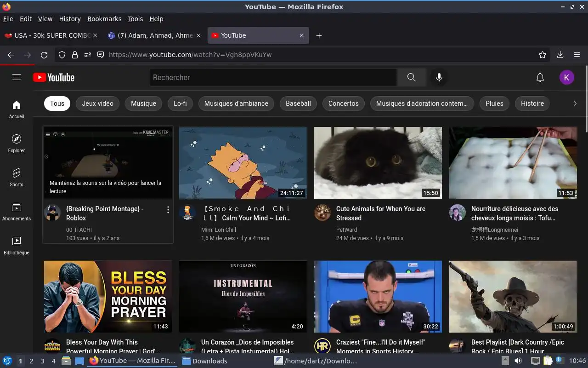
Task: Open the Cute Animals for When You are Stressed title
Action: (381, 213)
